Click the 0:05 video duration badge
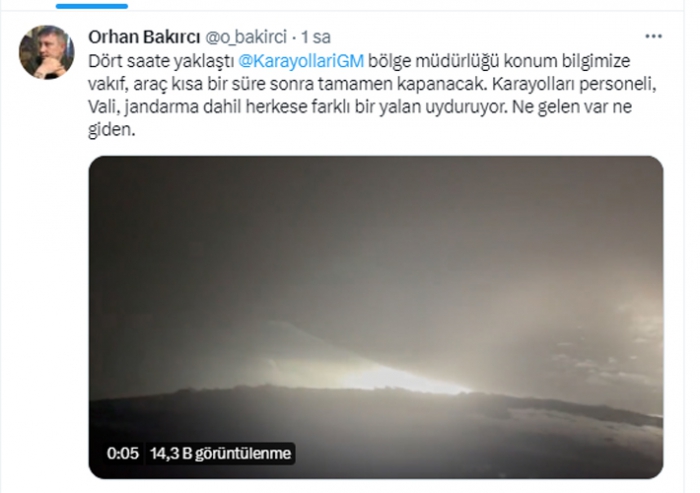 (123, 454)
